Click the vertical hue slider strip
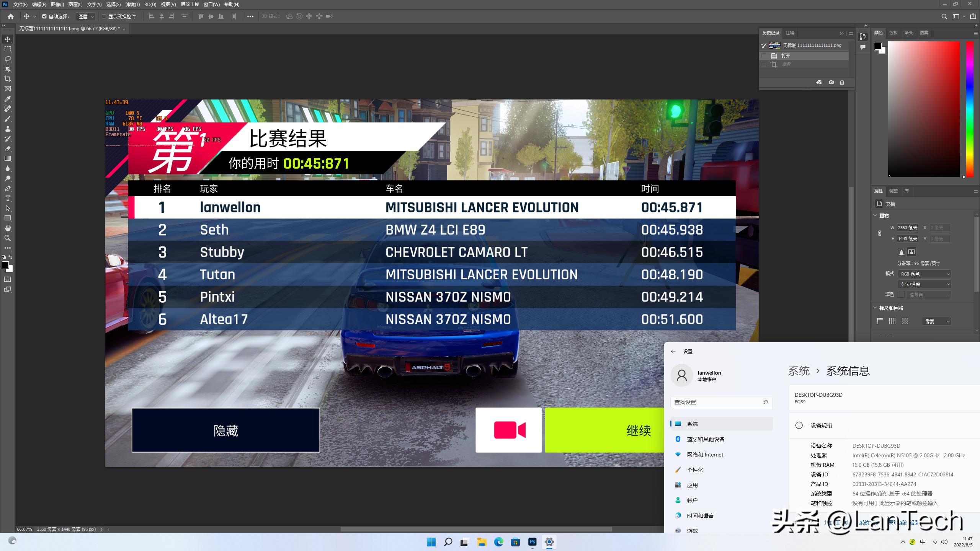 point(970,109)
